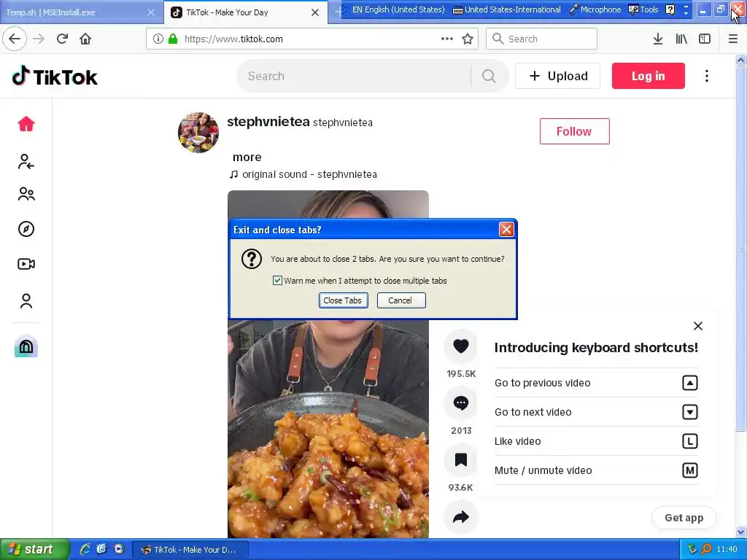The height and width of the screenshot is (560, 747).
Task: Open the Explore compass icon
Action: 26,229
